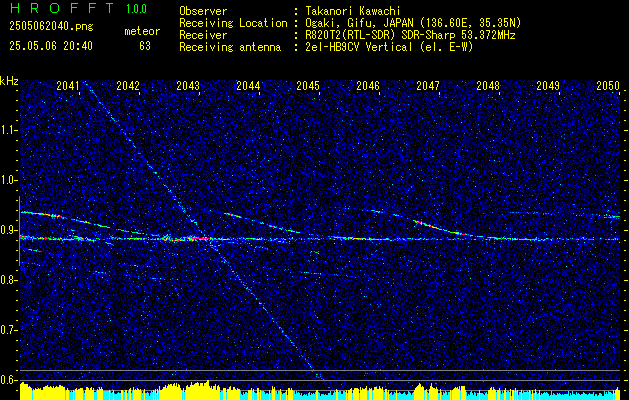Click the Observer field label
The width and height of the screenshot is (629, 400).
click(x=203, y=11)
